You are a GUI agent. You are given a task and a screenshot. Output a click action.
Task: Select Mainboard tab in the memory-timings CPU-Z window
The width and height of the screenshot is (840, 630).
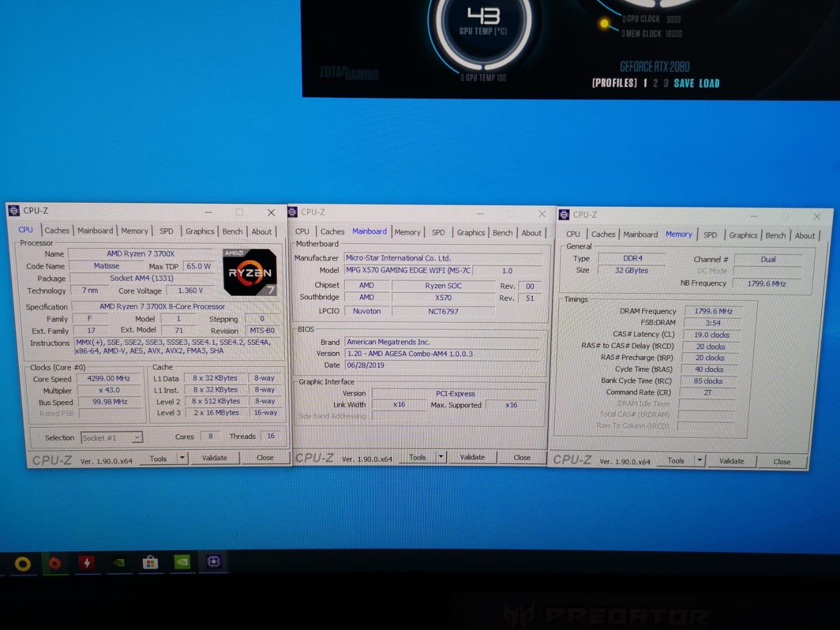click(640, 235)
